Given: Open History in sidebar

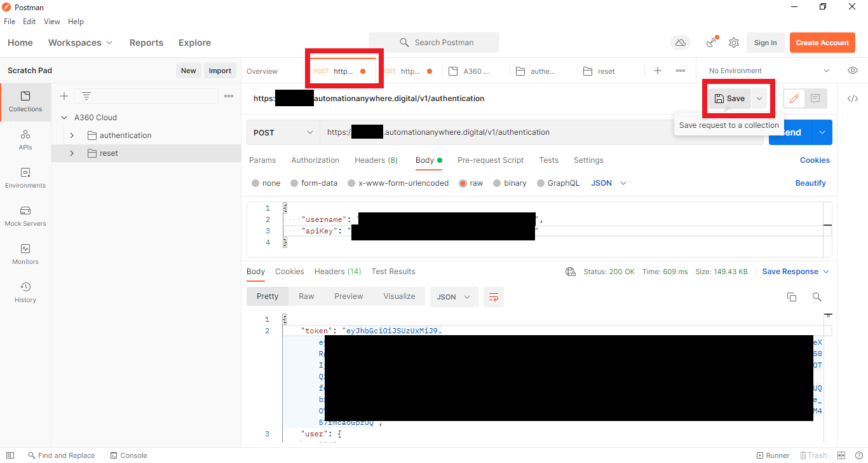Looking at the screenshot, I should click(25, 293).
